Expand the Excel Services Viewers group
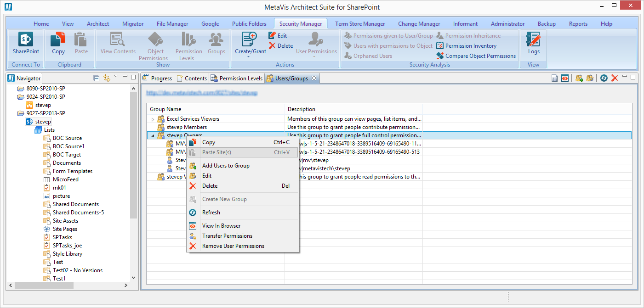 click(153, 119)
